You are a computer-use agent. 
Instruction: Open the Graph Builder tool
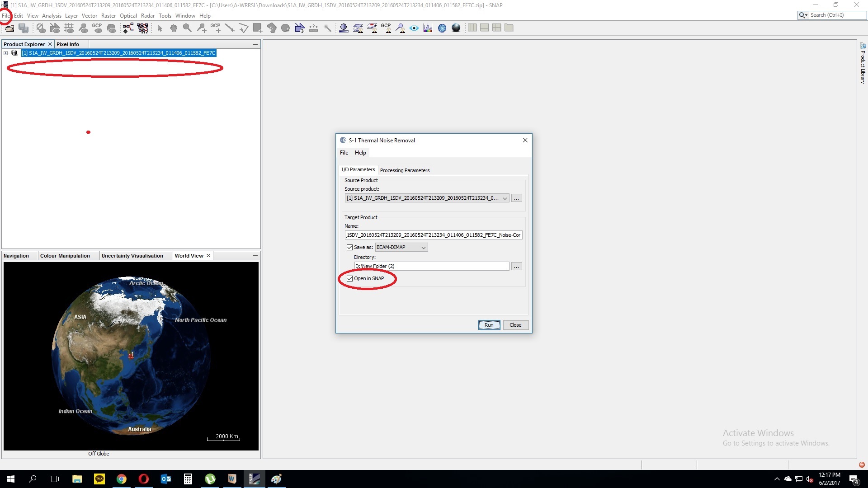coord(128,28)
